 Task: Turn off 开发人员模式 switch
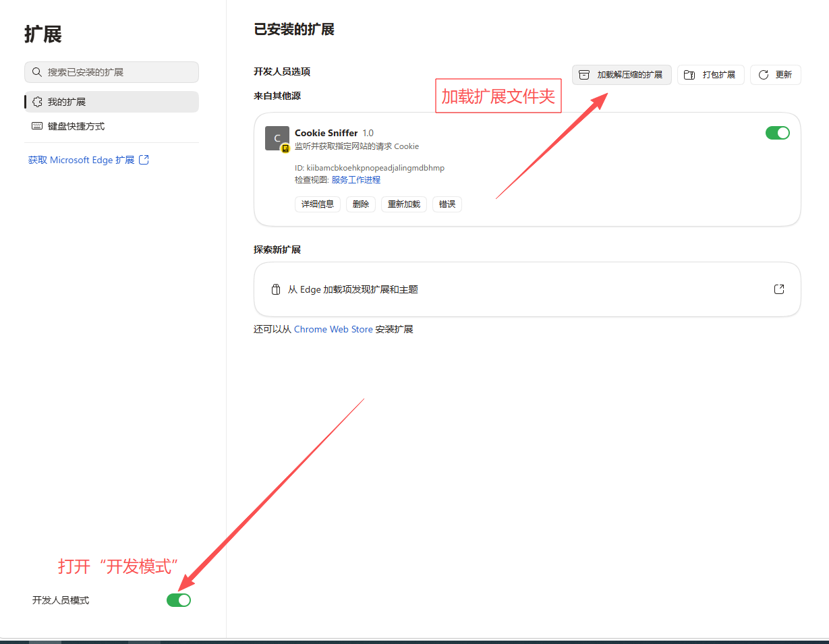click(179, 600)
